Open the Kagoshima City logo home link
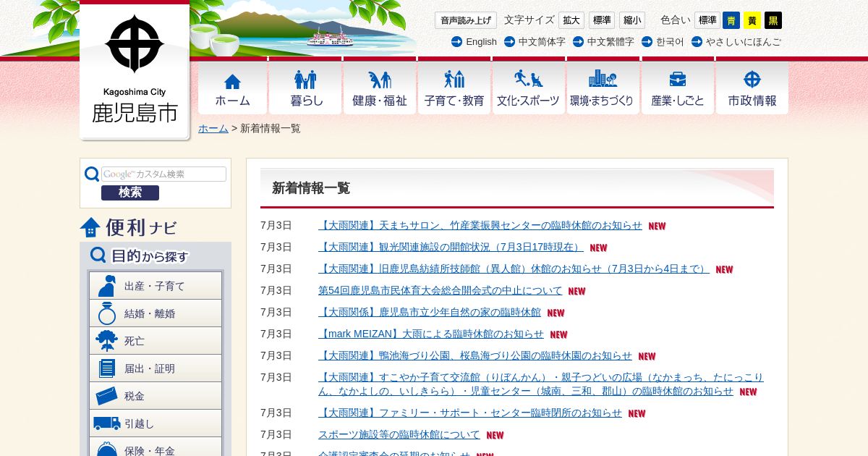The image size is (868, 456). [x=135, y=70]
